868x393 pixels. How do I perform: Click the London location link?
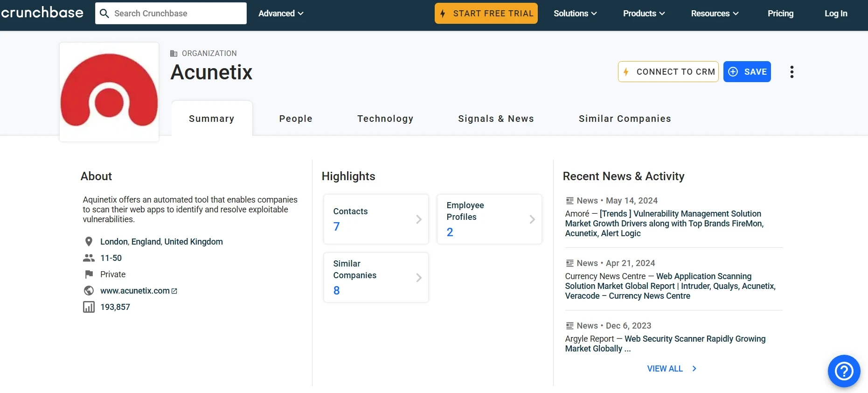tap(114, 242)
